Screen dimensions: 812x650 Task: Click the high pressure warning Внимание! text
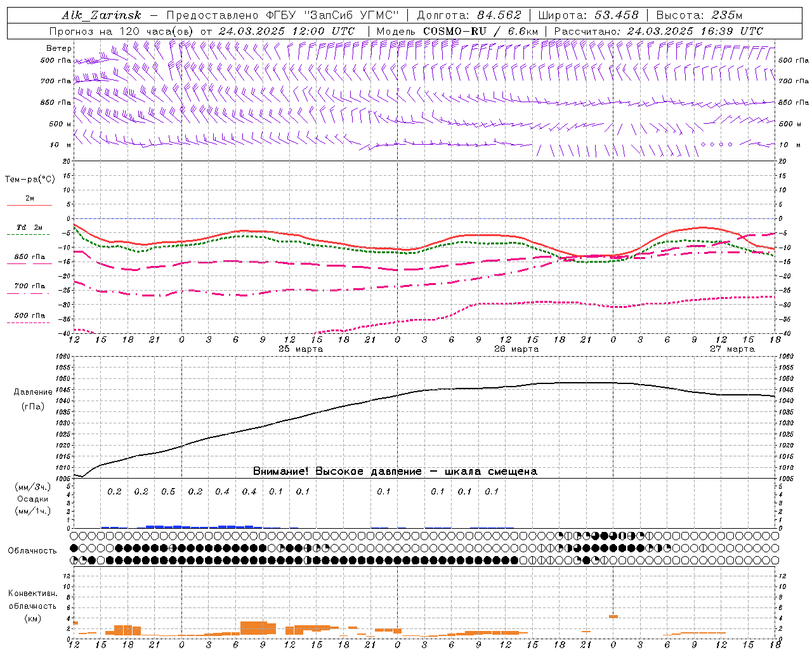(395, 472)
